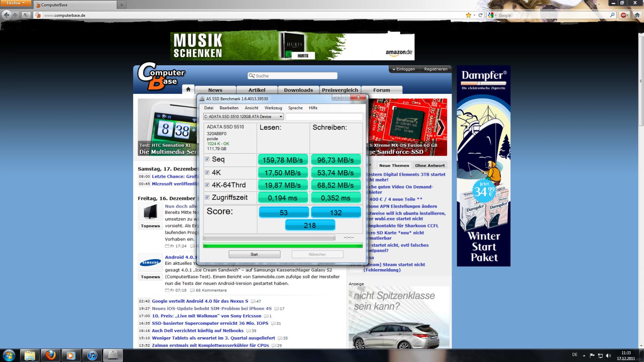This screenshot has height=362, width=644.
Task: Open the Bearbeiten menu
Action: pyautogui.click(x=229, y=108)
